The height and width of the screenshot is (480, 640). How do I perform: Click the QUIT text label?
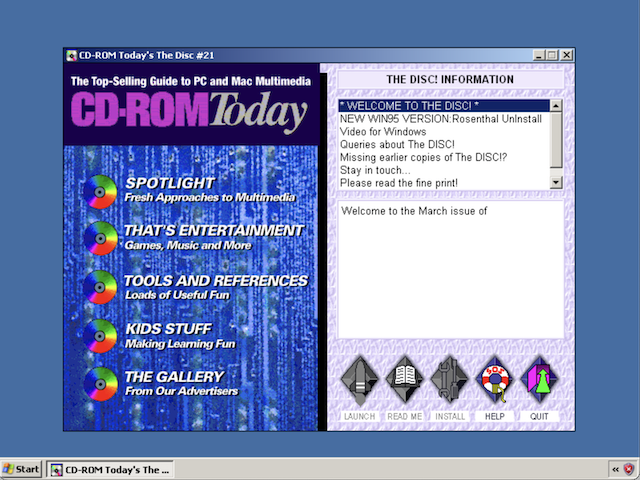tap(539, 416)
